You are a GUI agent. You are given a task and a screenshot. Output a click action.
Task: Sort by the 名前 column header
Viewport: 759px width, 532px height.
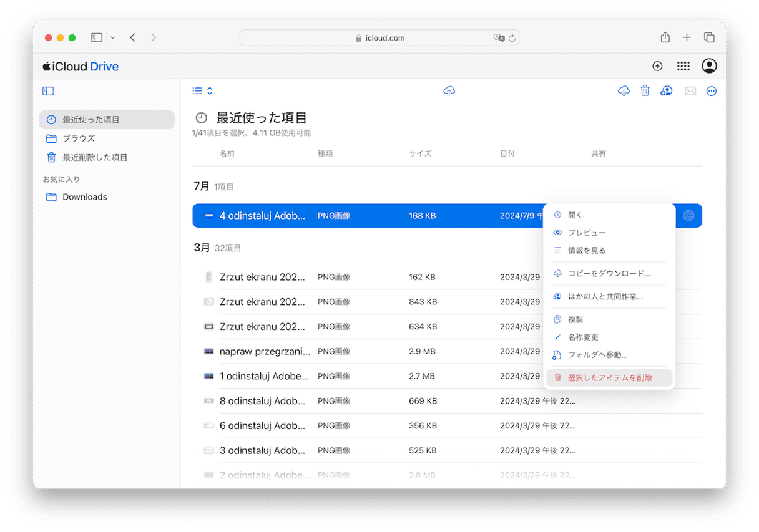pyautogui.click(x=227, y=153)
